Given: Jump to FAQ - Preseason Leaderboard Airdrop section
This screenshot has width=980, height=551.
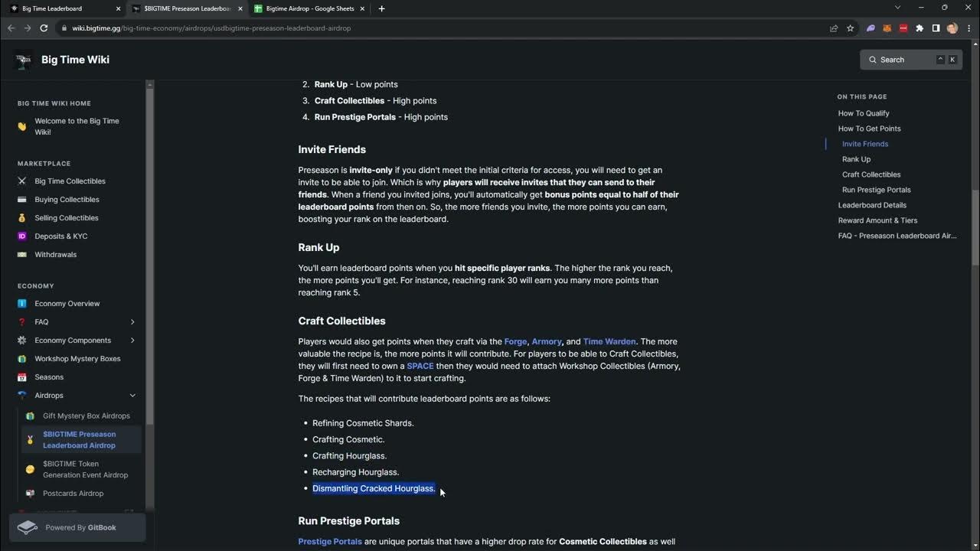Looking at the screenshot, I should pyautogui.click(x=897, y=236).
